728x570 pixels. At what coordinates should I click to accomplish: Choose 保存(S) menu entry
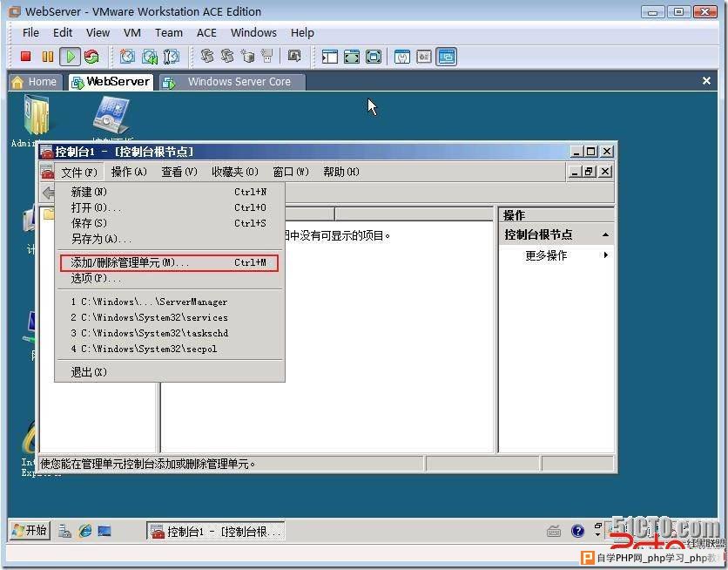[169, 223]
